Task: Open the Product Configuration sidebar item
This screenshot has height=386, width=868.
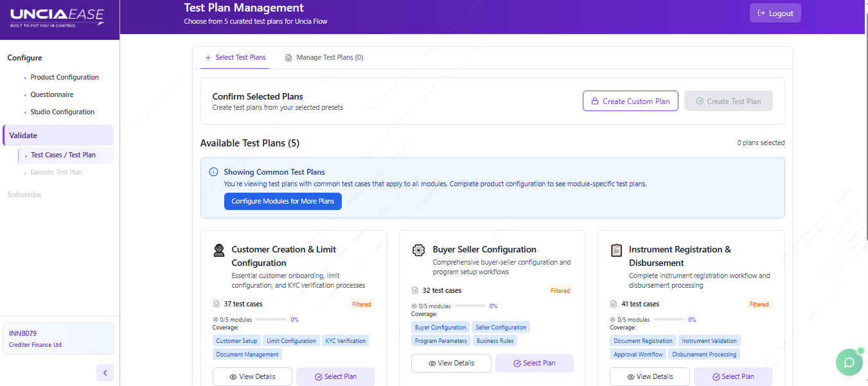Action: [x=64, y=77]
